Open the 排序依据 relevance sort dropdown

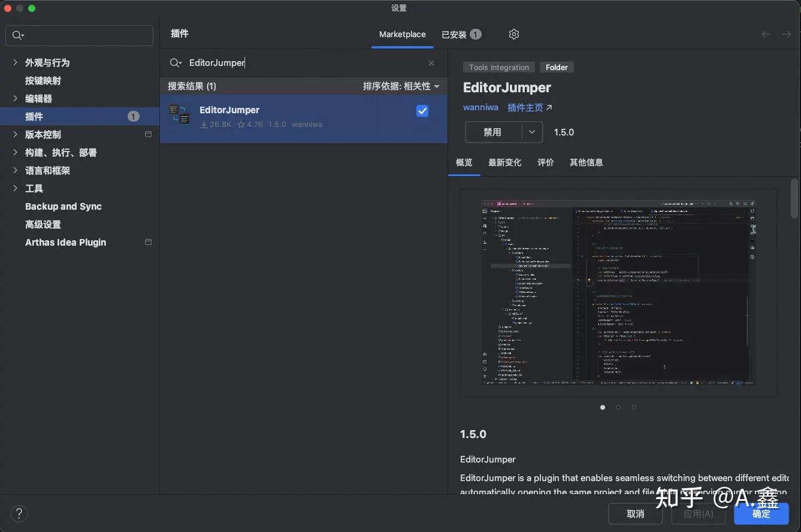pyautogui.click(x=401, y=86)
